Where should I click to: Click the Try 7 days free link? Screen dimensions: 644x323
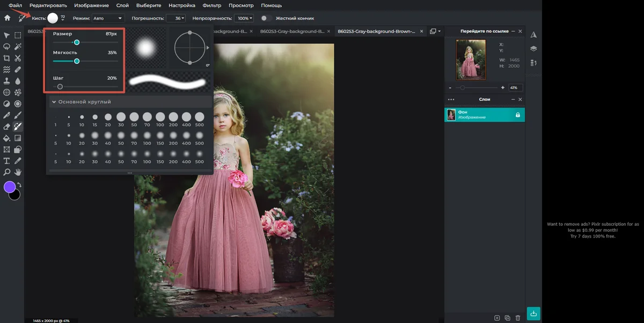[x=593, y=236]
